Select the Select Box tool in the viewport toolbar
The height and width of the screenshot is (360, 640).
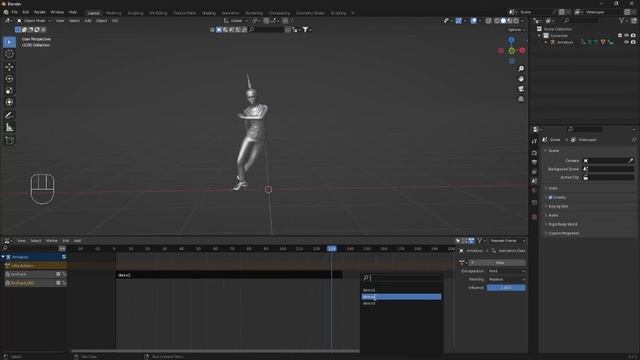coord(9,42)
